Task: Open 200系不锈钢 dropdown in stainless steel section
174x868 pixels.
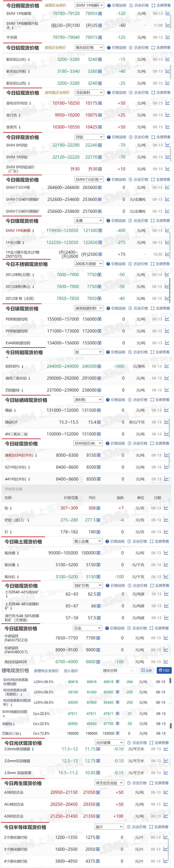Action: [x=89, y=264]
